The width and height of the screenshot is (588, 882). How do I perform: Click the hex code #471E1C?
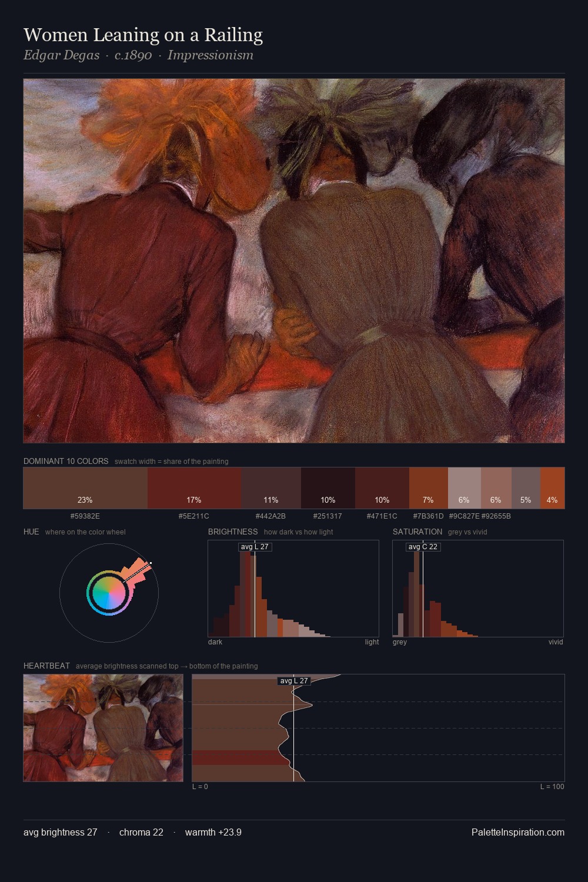point(382,516)
